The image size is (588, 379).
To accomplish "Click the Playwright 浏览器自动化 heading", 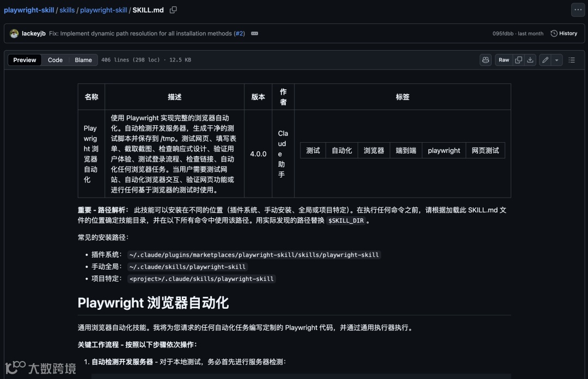I will coord(153,303).
